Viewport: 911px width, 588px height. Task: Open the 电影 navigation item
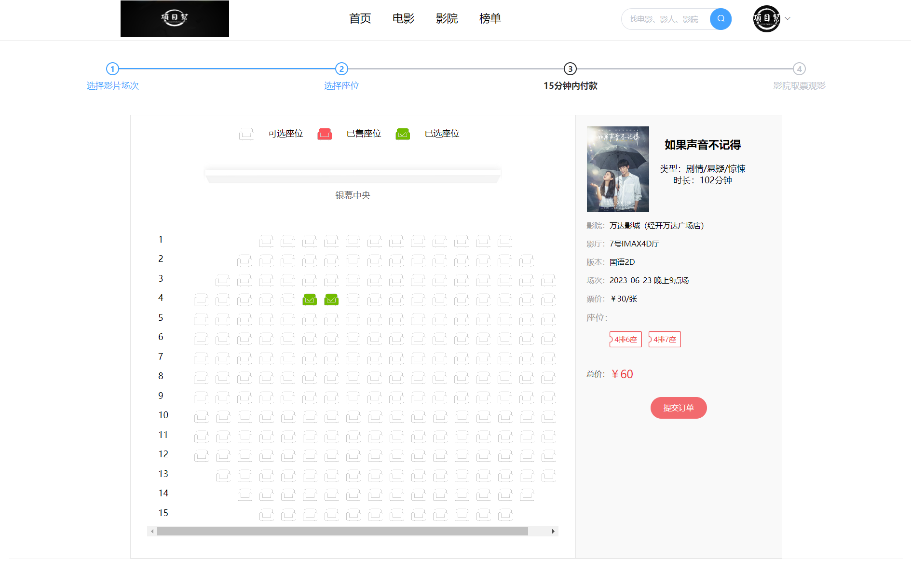point(403,18)
